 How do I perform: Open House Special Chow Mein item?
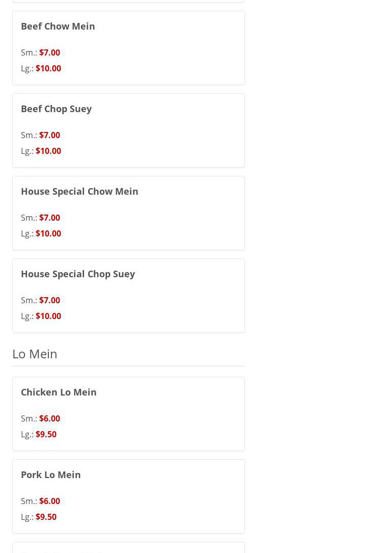tap(79, 191)
